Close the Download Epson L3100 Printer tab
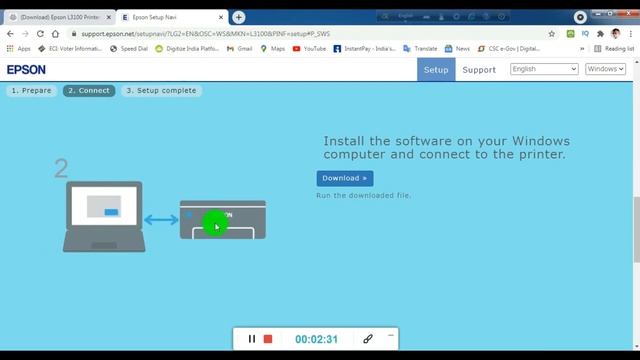The height and width of the screenshot is (360, 640). [x=109, y=17]
